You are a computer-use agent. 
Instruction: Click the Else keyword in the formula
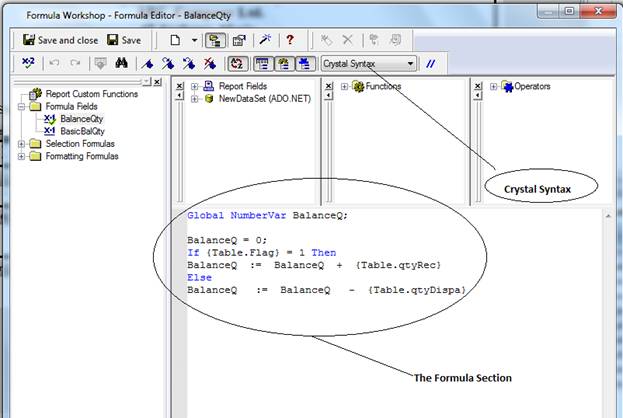point(199,277)
